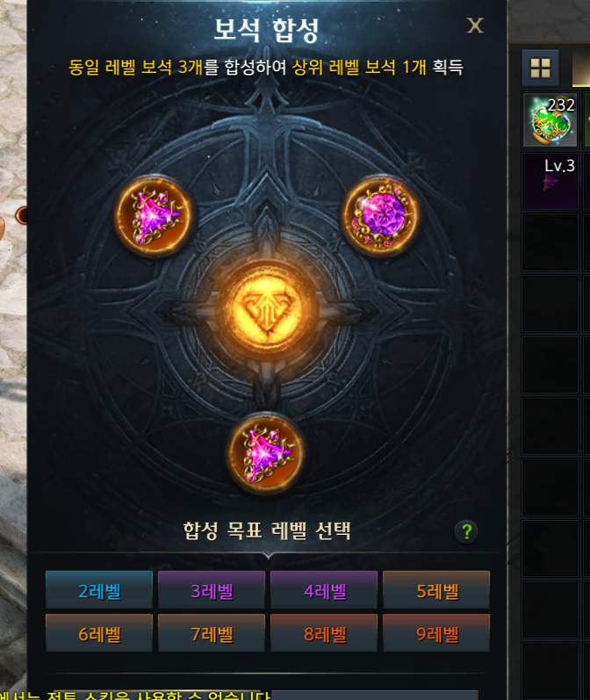
Task: Open the green question mark help
Action: tap(466, 531)
